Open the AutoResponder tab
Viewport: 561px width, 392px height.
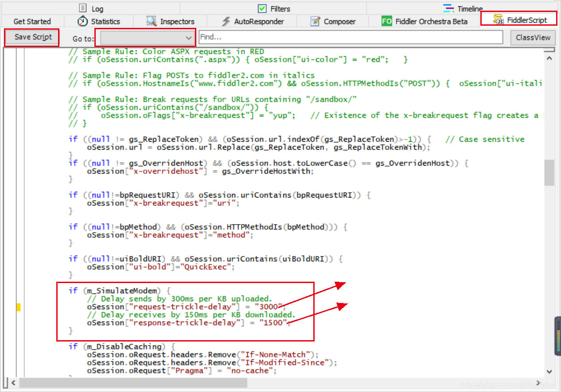pyautogui.click(x=253, y=21)
